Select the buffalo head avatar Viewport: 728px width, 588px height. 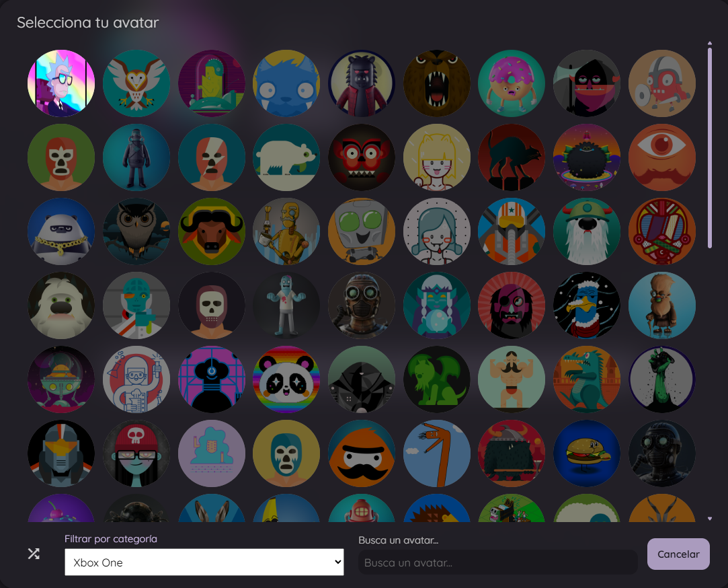212,231
